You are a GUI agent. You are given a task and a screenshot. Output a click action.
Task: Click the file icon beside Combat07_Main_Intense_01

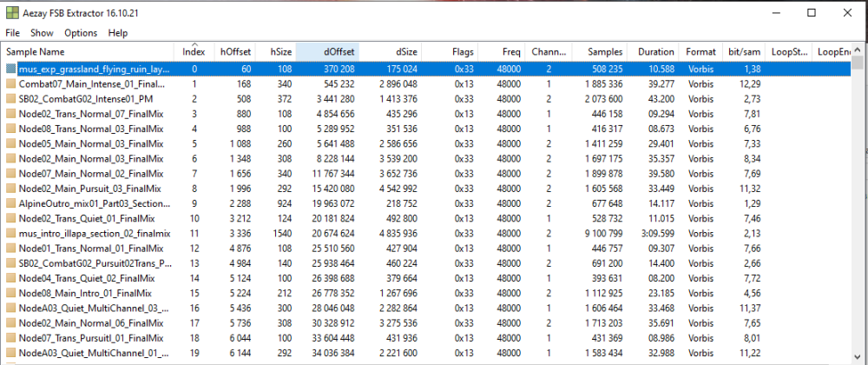tap(10, 84)
